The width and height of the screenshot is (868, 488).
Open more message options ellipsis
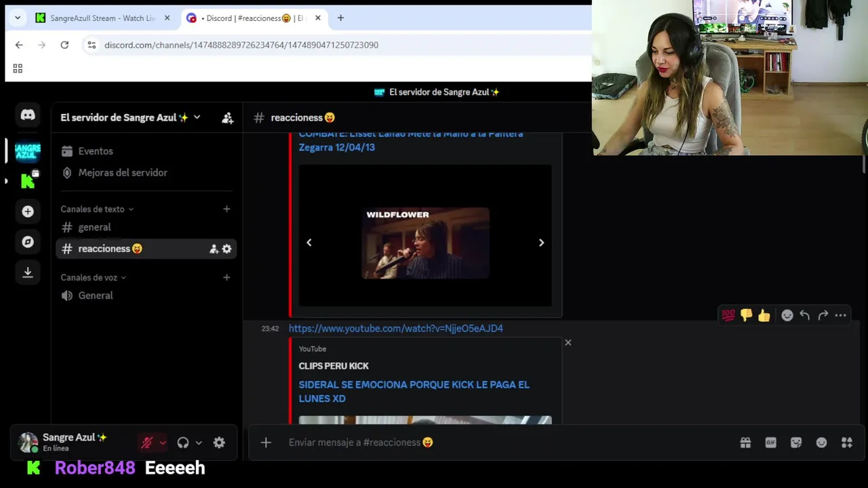(841, 315)
